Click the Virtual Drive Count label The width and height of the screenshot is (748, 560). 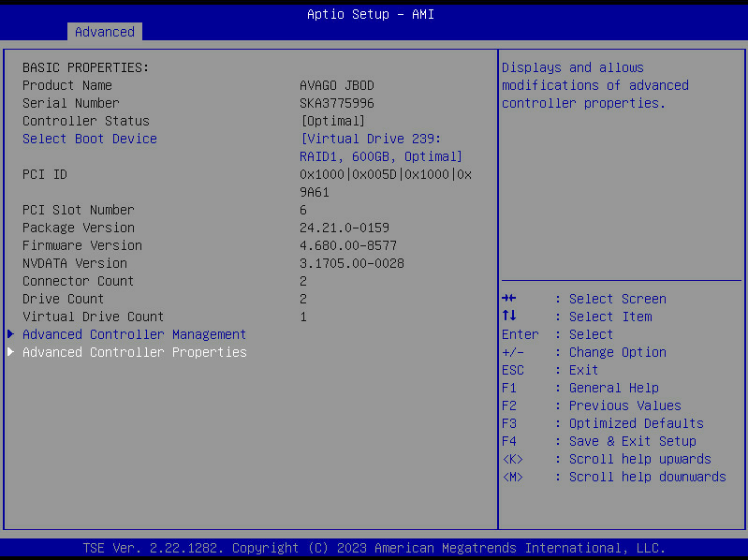(93, 317)
